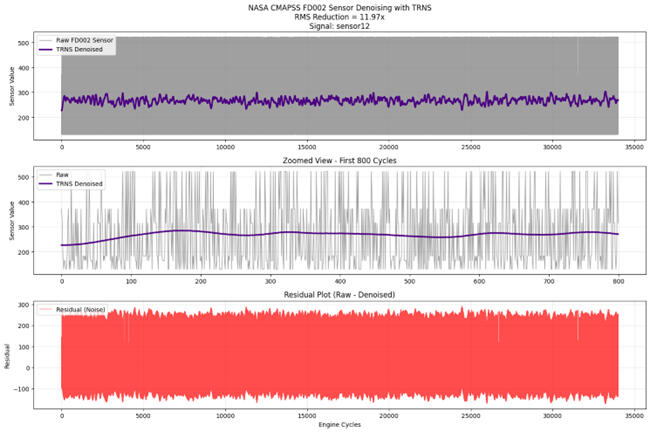Click x-tick '700' below the zoomed view

point(549,281)
